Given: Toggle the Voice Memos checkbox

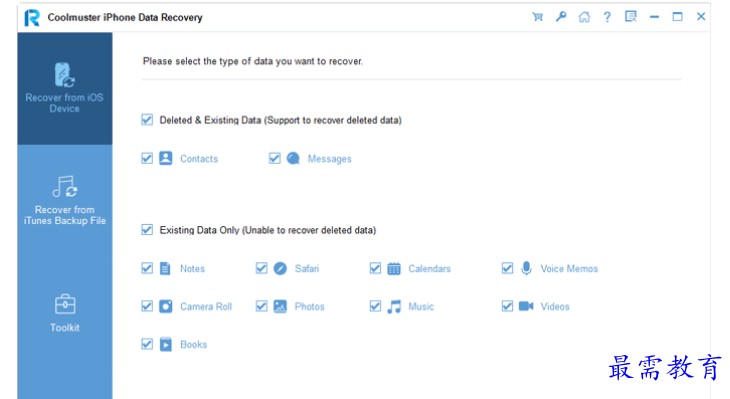Looking at the screenshot, I should 507,268.
